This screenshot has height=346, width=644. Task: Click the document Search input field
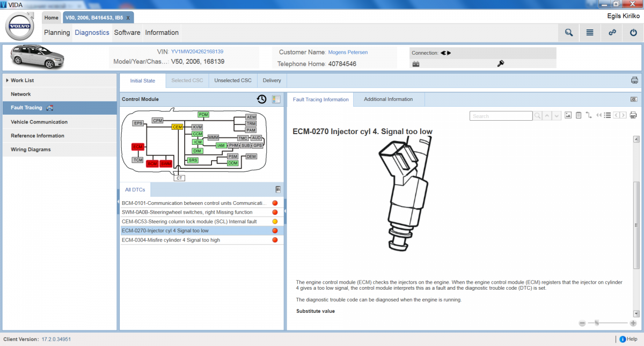(501, 116)
